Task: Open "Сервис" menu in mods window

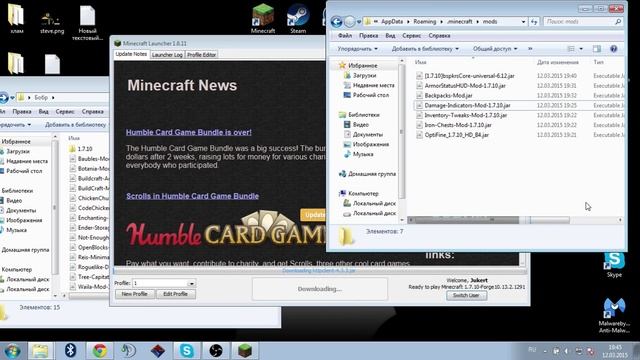Action: click(x=411, y=36)
